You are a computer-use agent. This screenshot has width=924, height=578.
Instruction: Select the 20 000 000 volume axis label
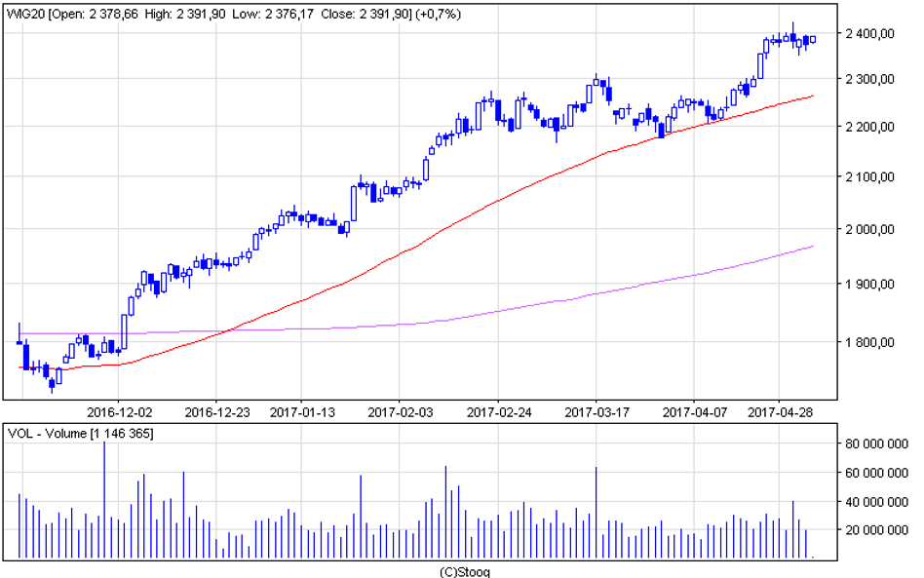coord(876,530)
